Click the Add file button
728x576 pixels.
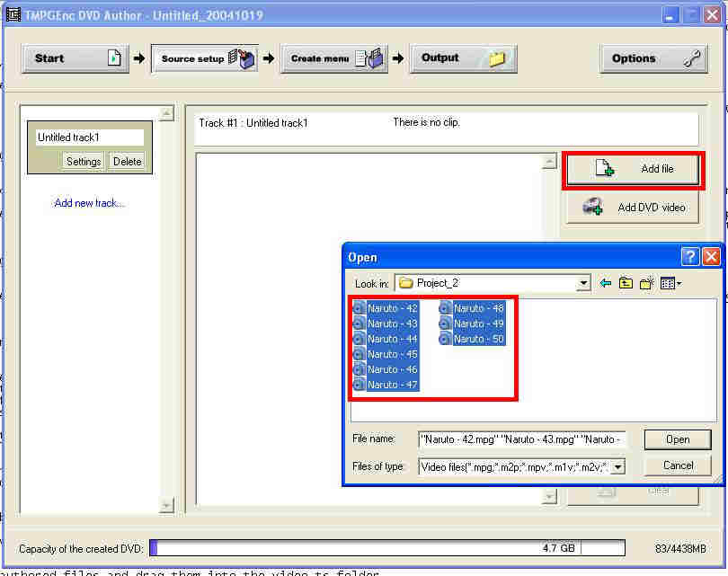(x=633, y=170)
